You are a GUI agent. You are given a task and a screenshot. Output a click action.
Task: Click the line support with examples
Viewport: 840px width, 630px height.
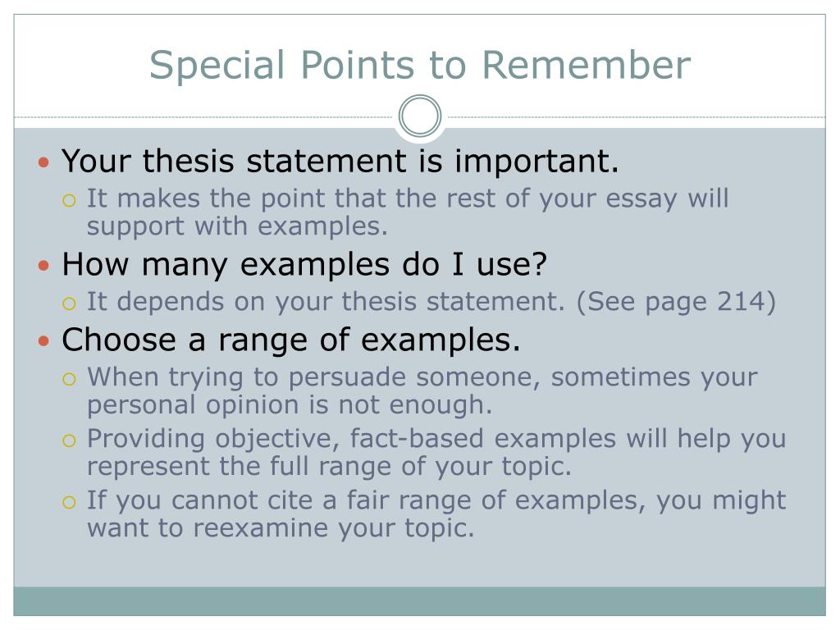point(237,226)
